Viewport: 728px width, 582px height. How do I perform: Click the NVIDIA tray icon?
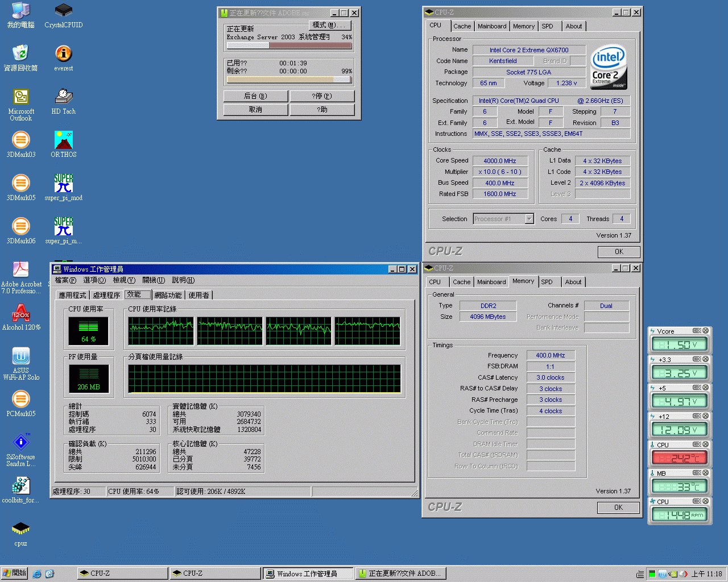click(x=673, y=574)
